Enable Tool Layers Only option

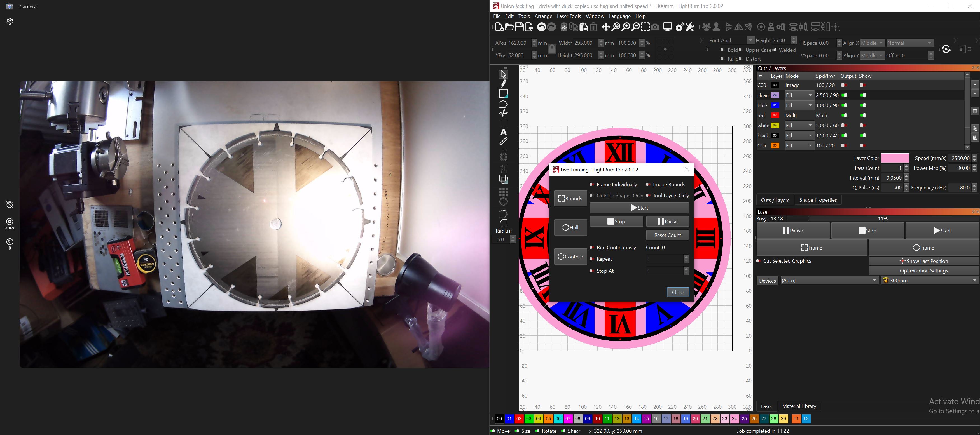[x=667, y=196]
